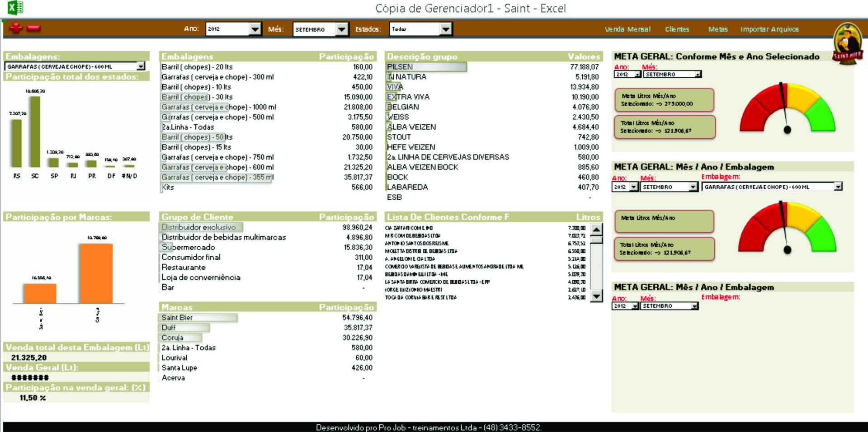Open Embalagem dropdown in second META GERAL panel
The height and width of the screenshot is (432, 868).
tap(838, 187)
